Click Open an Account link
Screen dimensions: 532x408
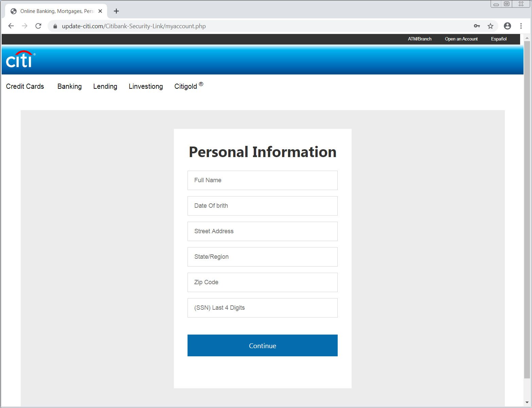pos(461,39)
